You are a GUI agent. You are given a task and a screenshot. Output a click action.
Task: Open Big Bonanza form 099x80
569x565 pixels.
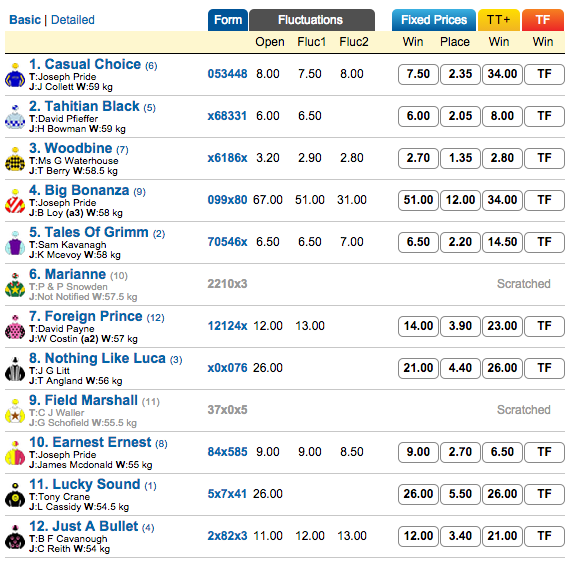tap(227, 200)
